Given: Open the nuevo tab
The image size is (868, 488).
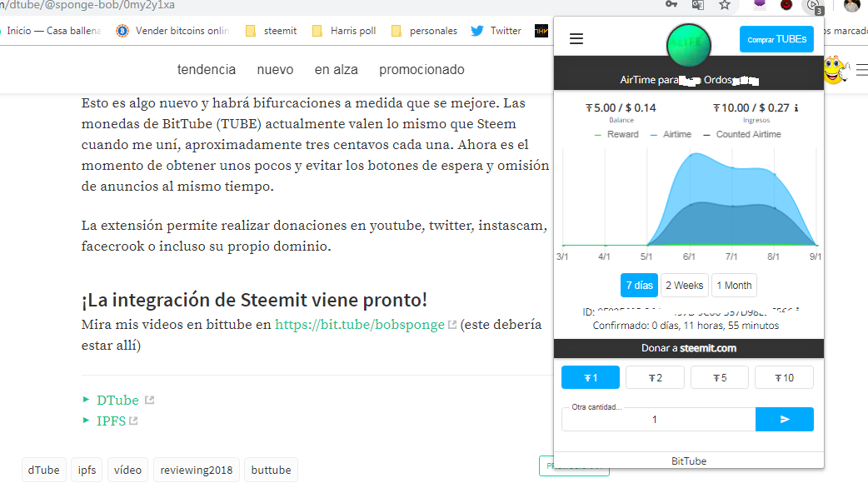Looking at the screenshot, I should [x=275, y=70].
